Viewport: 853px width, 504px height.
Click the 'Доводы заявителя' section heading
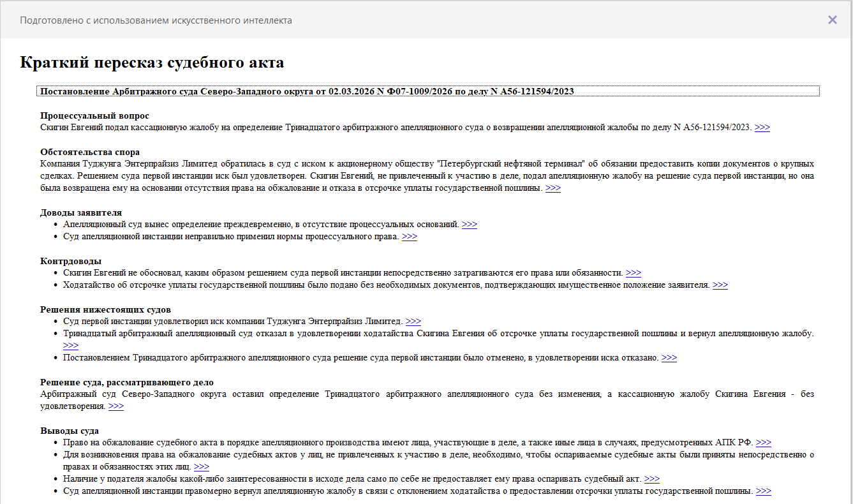coord(80,212)
